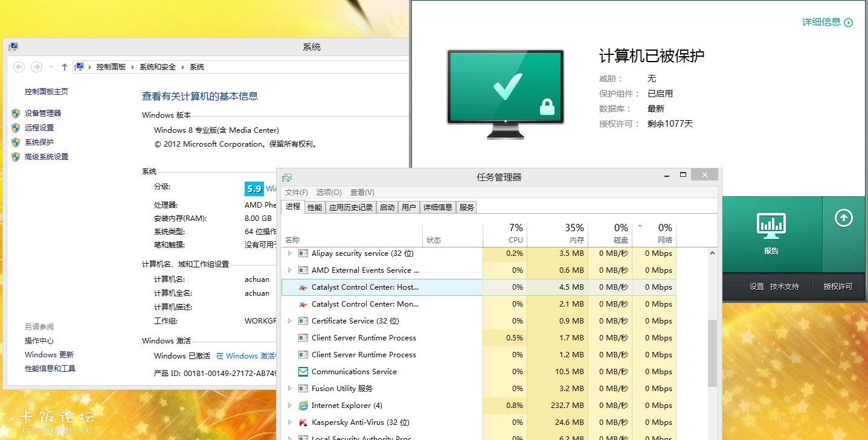Open the File menu in Task Manager

click(297, 192)
